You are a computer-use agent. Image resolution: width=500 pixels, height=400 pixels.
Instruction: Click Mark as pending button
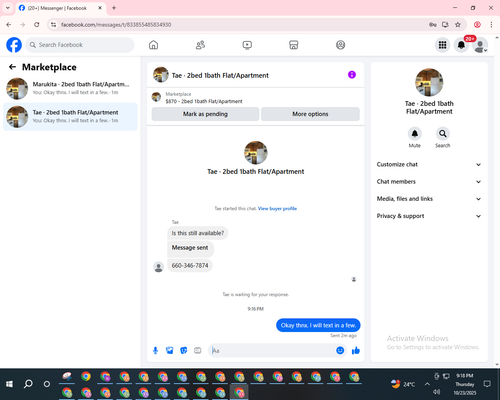205,114
